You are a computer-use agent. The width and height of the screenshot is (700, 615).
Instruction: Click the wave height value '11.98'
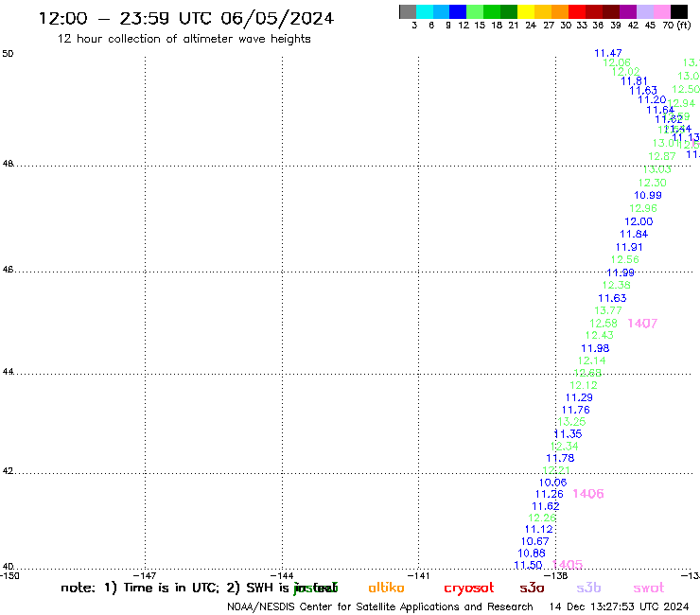pyautogui.click(x=595, y=348)
